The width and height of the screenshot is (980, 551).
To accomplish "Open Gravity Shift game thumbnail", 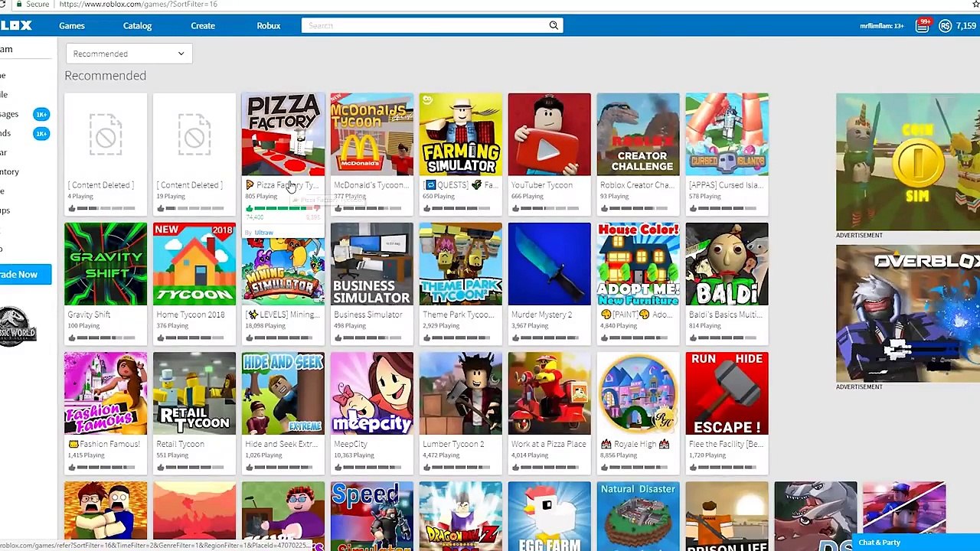I will coord(106,264).
